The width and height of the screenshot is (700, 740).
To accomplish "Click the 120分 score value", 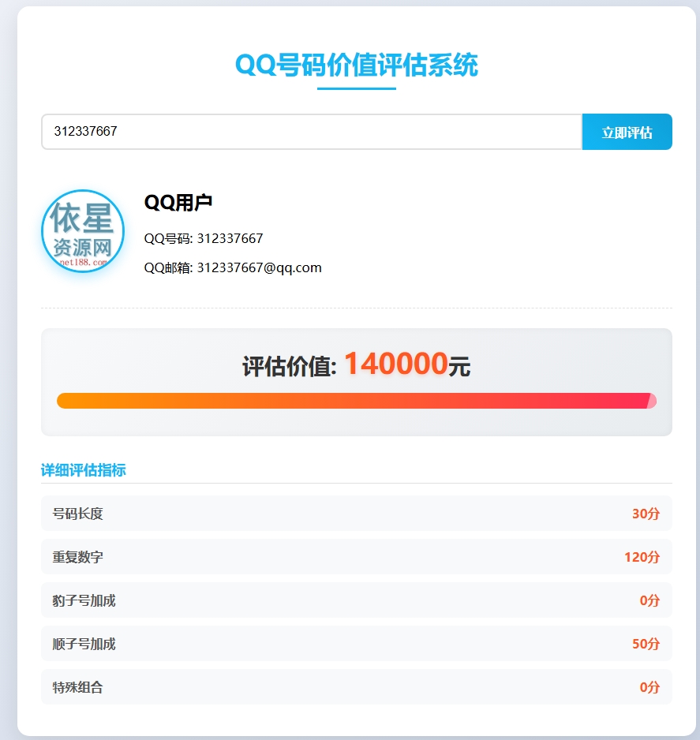I will tap(642, 557).
